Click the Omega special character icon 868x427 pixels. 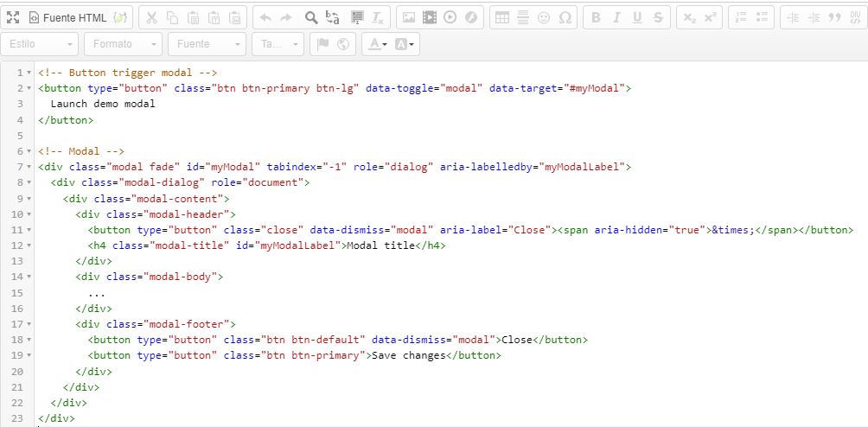(565, 17)
